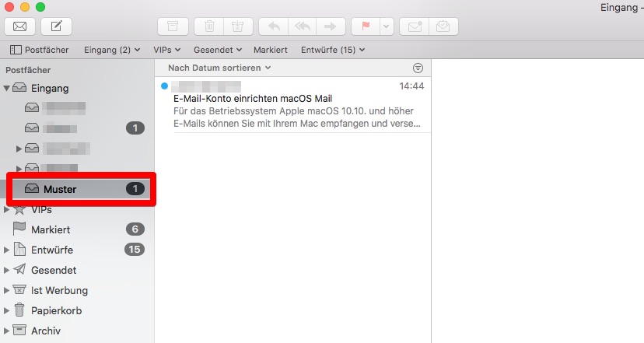
Task: Open the Nach Datum sortieren dropdown
Action: point(219,68)
